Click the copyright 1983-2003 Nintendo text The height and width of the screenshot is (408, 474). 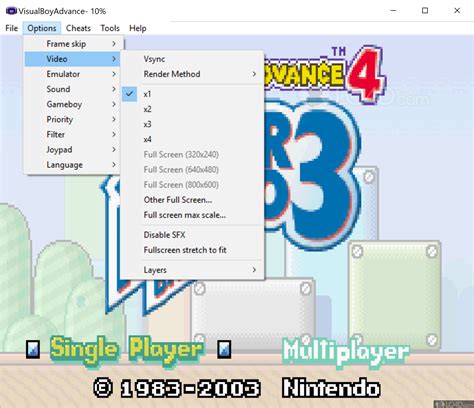(x=237, y=388)
